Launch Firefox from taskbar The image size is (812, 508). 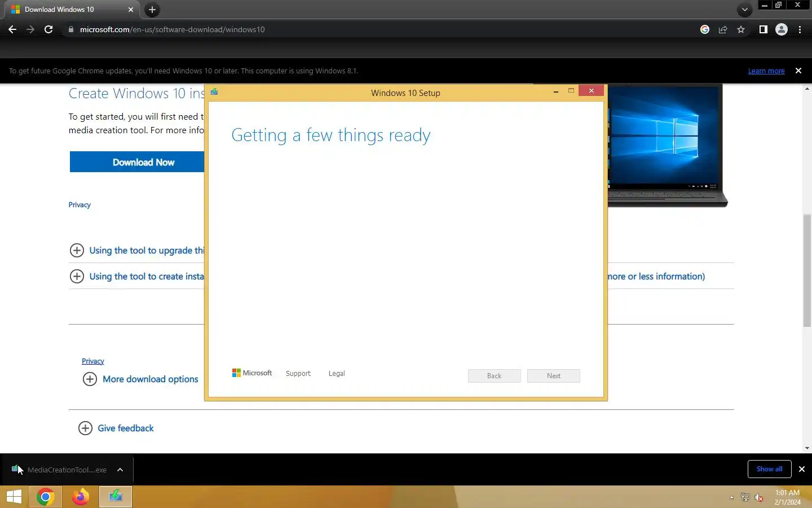point(80,497)
